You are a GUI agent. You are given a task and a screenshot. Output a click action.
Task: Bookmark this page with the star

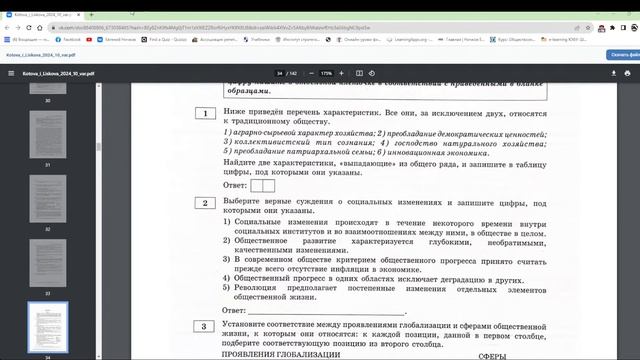[588, 28]
